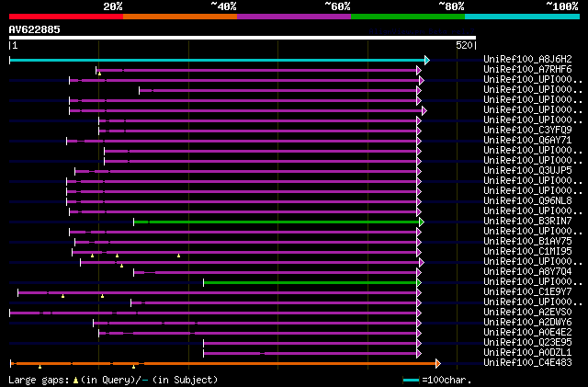
Task: Open hit UniRef100_Q6AY71
Action: coord(527,141)
